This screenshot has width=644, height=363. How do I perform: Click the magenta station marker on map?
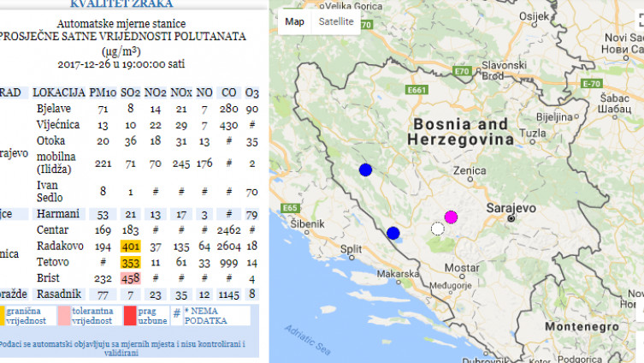tap(451, 217)
